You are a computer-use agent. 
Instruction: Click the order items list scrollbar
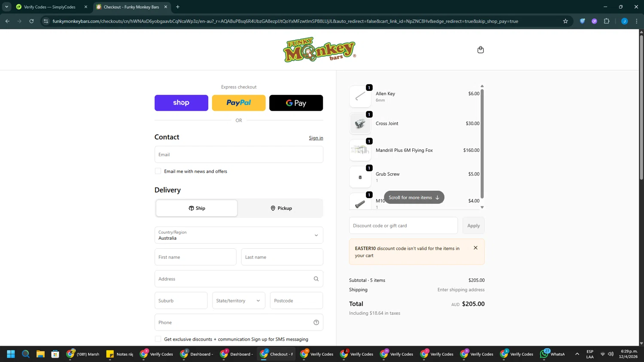[482, 143]
